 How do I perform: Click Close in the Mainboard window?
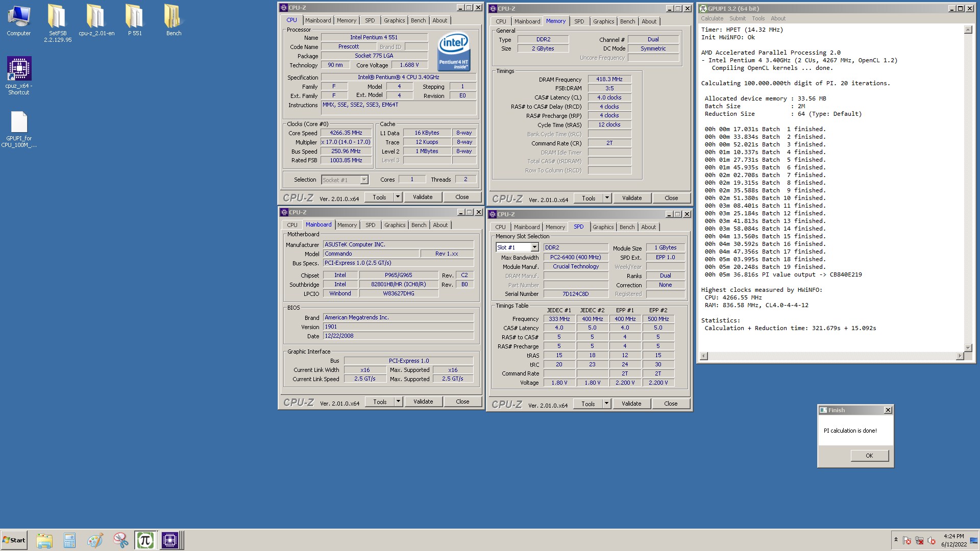click(x=462, y=402)
